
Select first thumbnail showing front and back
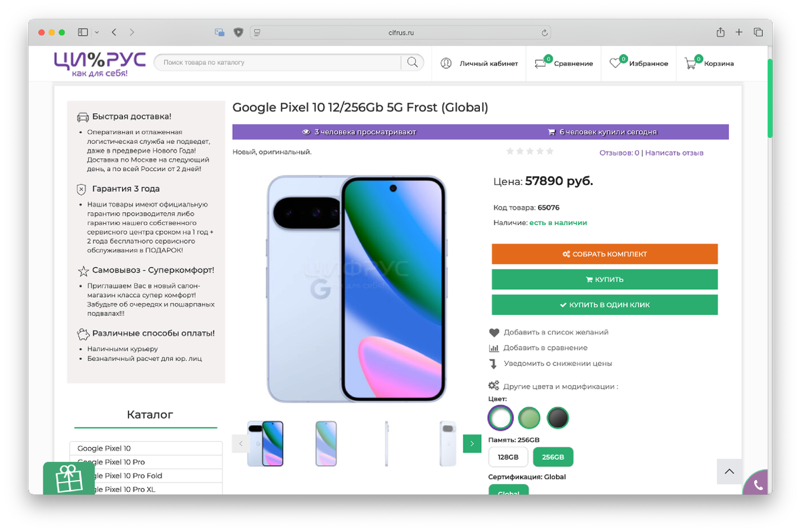[x=265, y=443]
